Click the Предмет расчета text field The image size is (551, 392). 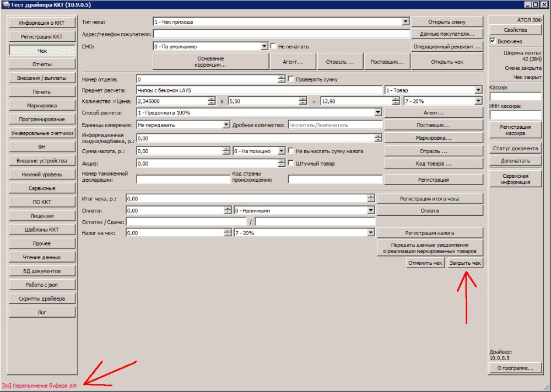pos(259,90)
